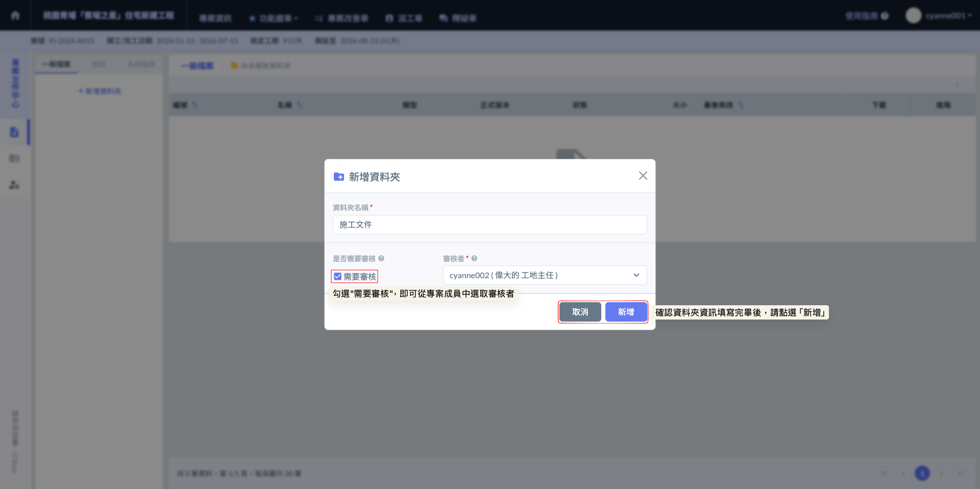Screen dimensions: 980x489
Task: Click the user avatar in the top right
Action: 913,15
